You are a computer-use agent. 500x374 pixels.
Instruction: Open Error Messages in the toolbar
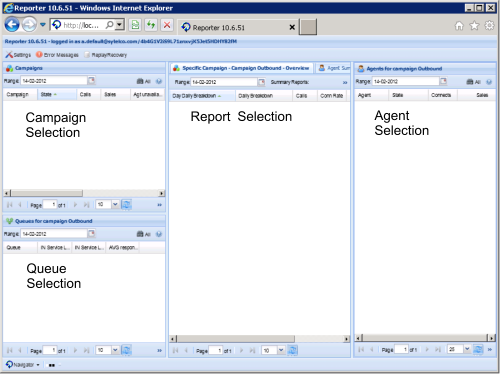57,55
